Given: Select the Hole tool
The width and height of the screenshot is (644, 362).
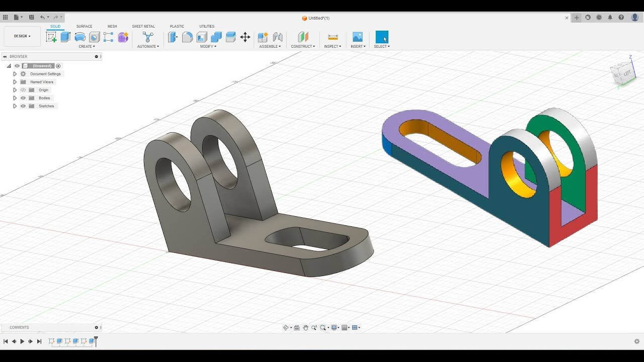Looking at the screenshot, I should tap(94, 37).
